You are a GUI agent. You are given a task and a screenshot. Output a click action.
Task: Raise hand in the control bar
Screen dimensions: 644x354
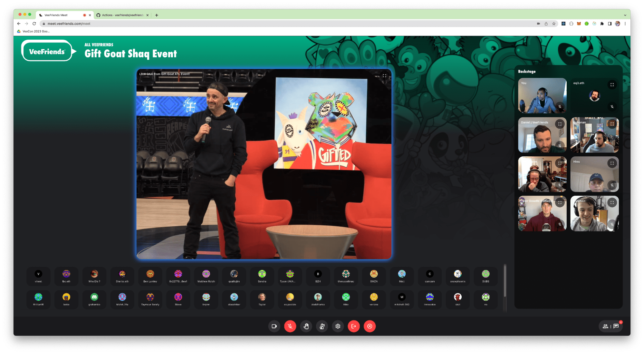tap(306, 326)
